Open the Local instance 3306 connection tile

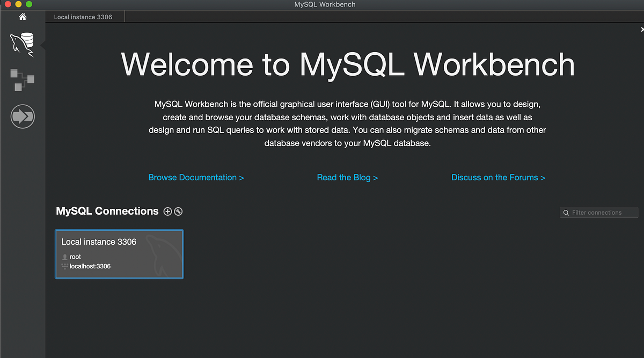pyautogui.click(x=119, y=254)
